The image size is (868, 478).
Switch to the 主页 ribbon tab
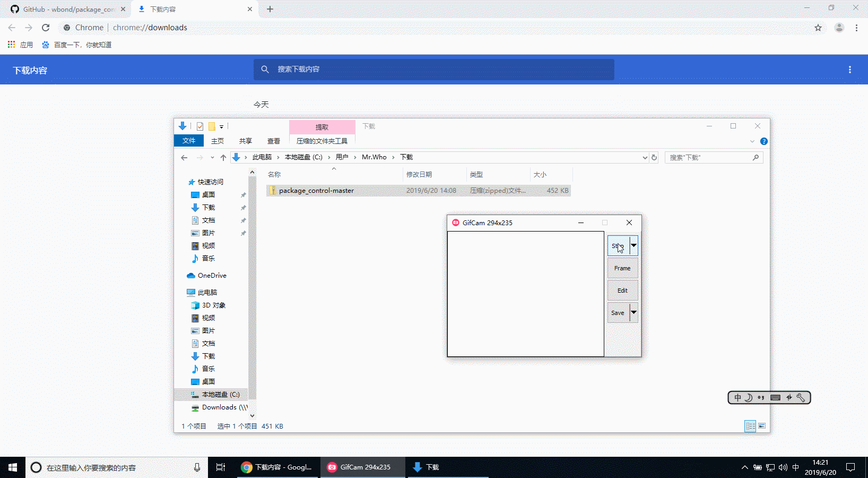[x=218, y=141]
